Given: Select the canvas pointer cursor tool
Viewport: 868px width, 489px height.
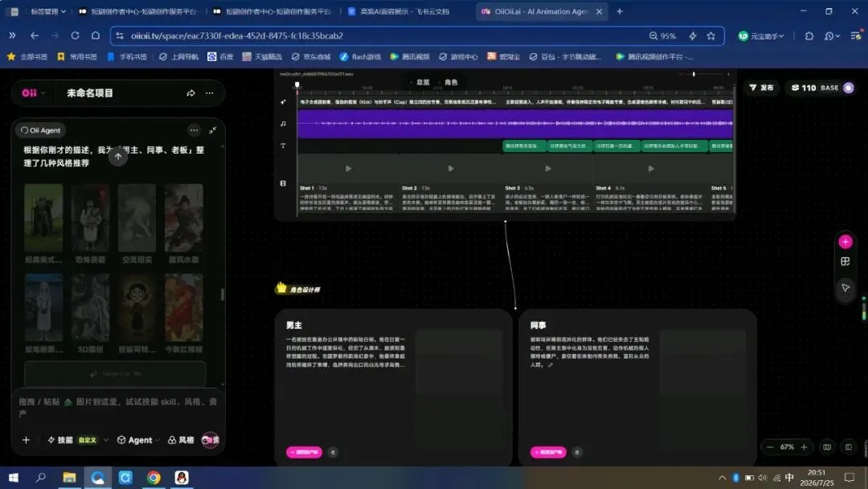Looking at the screenshot, I should click(x=845, y=287).
